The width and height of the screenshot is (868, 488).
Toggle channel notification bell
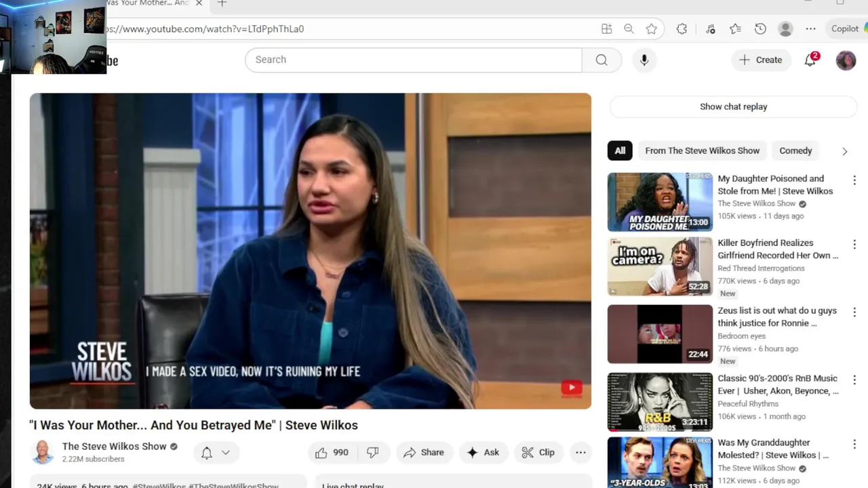[207, 453]
